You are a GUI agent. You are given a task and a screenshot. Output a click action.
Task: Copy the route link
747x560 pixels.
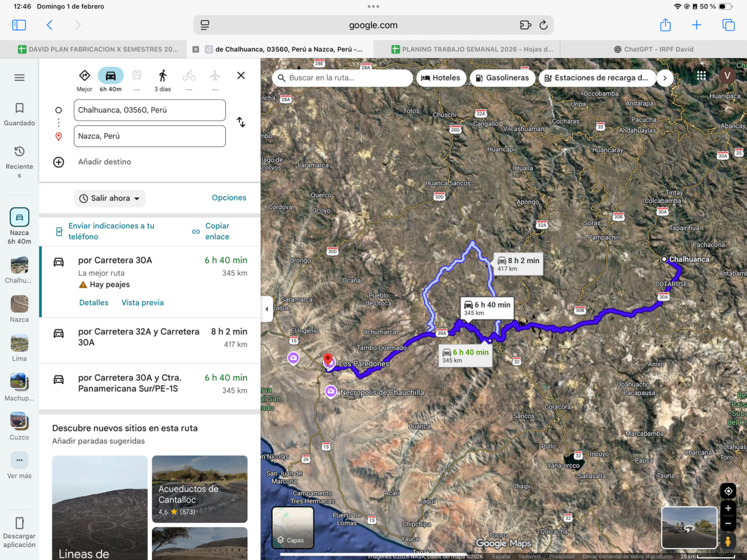click(x=212, y=231)
